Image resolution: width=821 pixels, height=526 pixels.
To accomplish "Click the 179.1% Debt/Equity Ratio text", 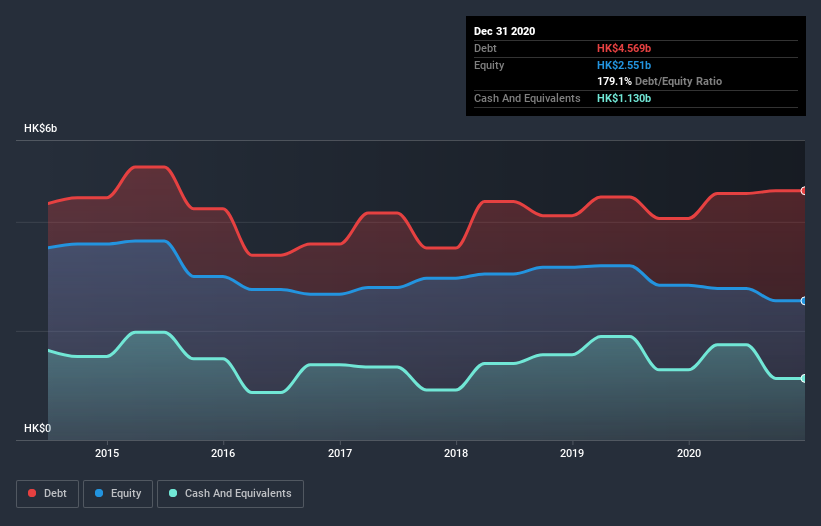I will click(659, 82).
